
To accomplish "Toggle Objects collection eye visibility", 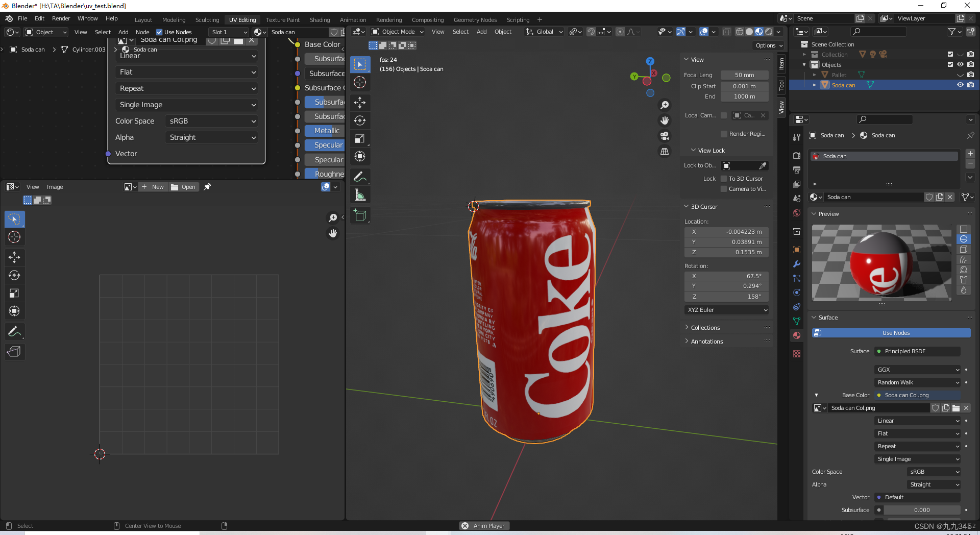I will tap(960, 65).
